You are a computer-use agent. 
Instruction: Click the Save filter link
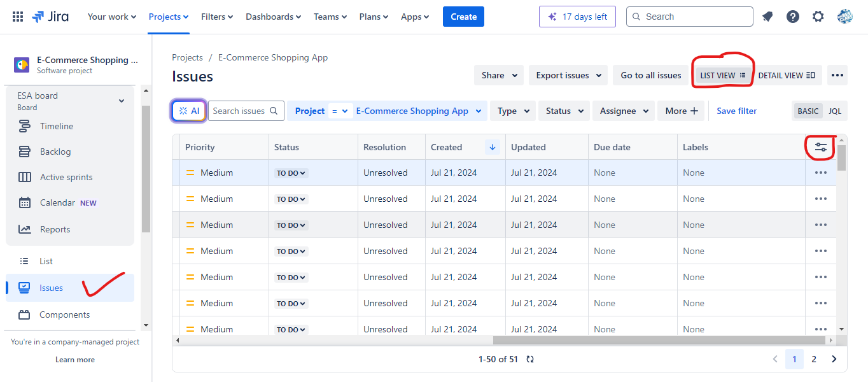tap(736, 110)
